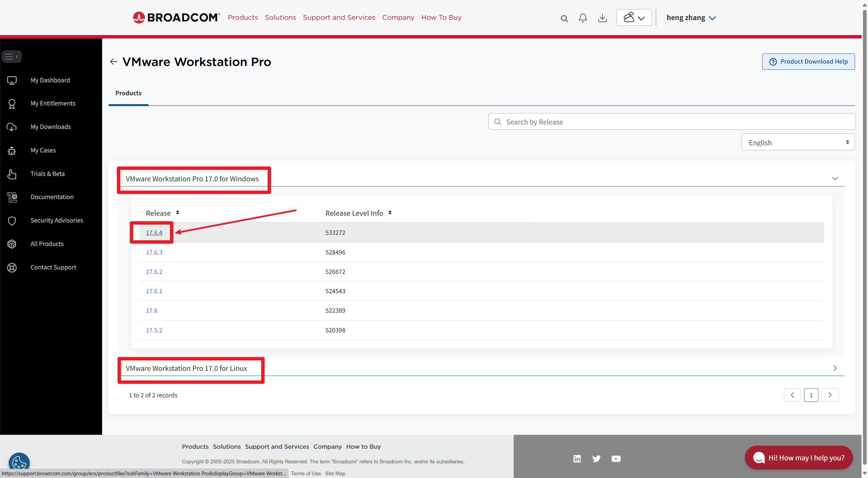
Task: Click the Broadcom logo
Action: point(176,17)
